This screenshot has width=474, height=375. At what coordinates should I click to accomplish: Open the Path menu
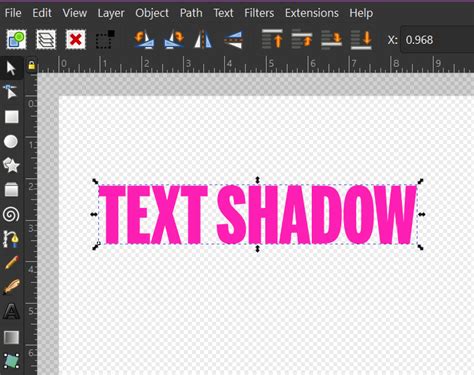[191, 13]
